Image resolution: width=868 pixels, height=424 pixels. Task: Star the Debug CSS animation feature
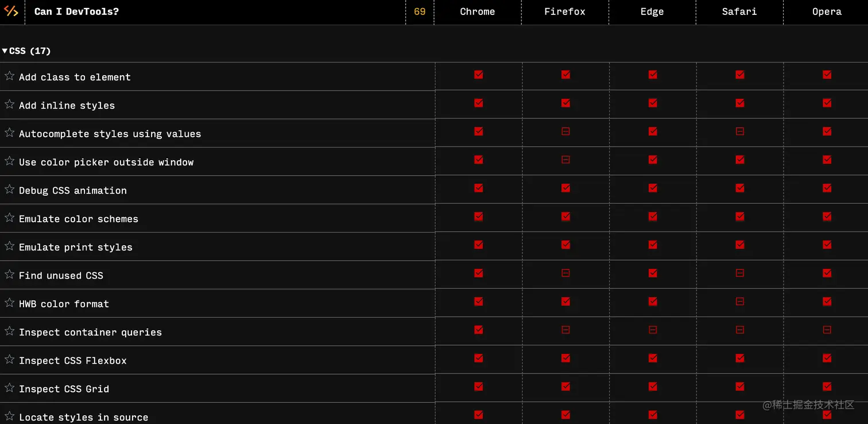pos(9,189)
